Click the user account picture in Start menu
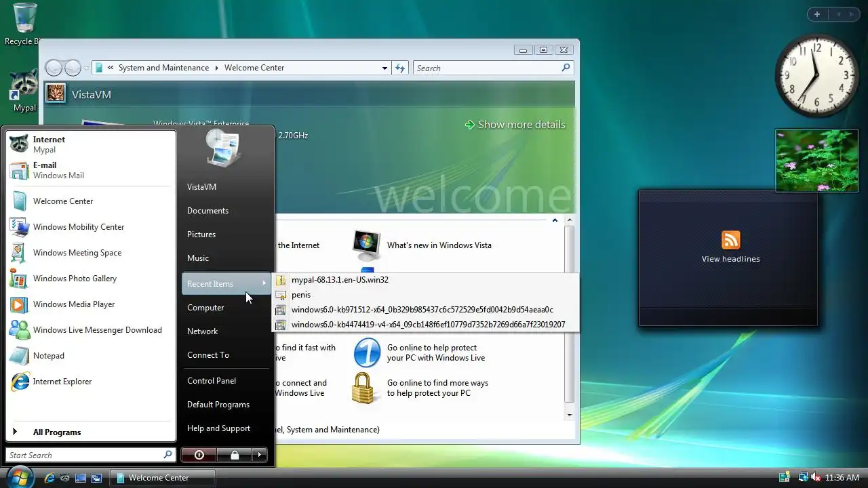 pyautogui.click(x=223, y=148)
